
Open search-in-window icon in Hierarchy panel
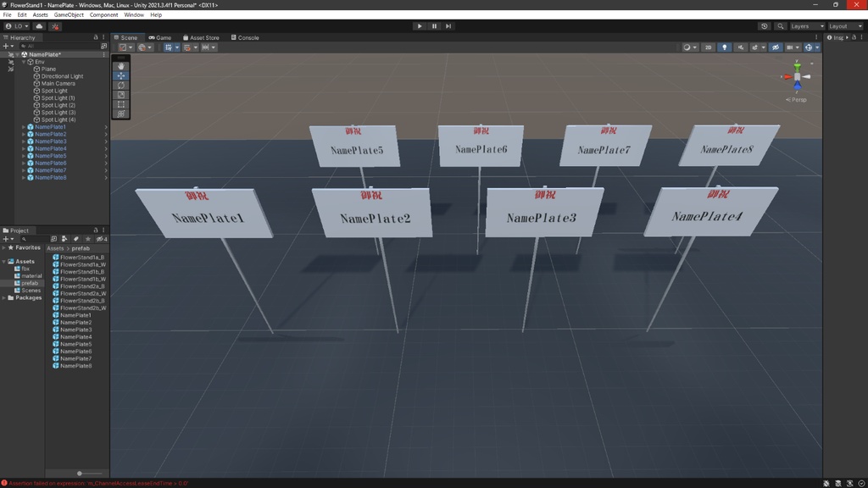click(103, 47)
